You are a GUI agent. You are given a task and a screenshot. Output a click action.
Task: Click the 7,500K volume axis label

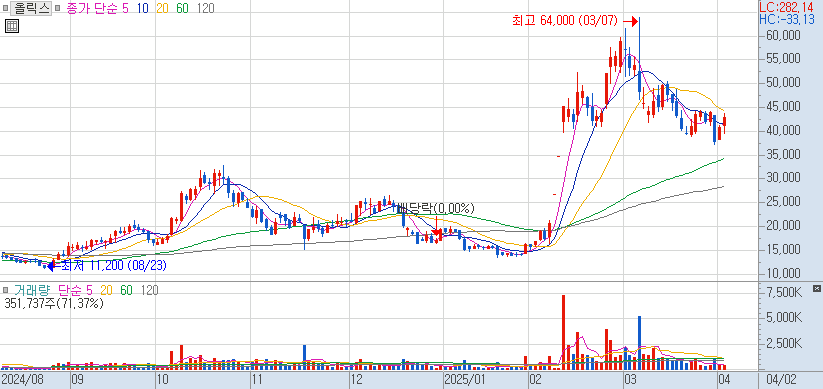pyautogui.click(x=783, y=292)
